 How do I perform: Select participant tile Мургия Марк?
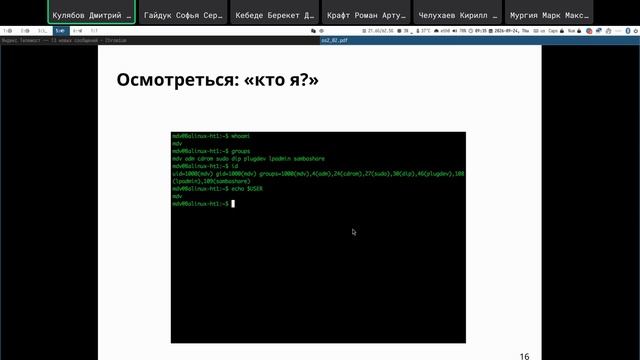coord(549,12)
